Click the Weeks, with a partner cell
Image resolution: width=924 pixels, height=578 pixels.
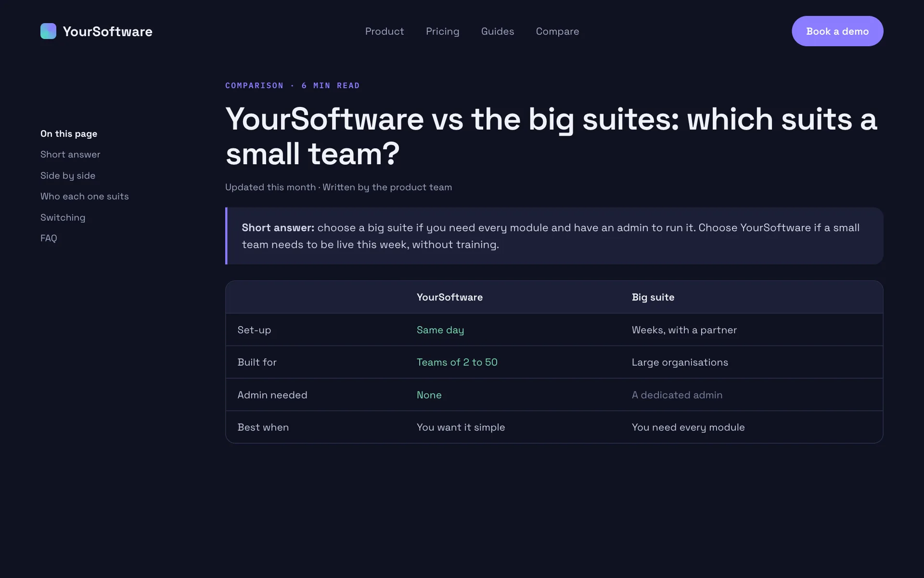tap(684, 330)
